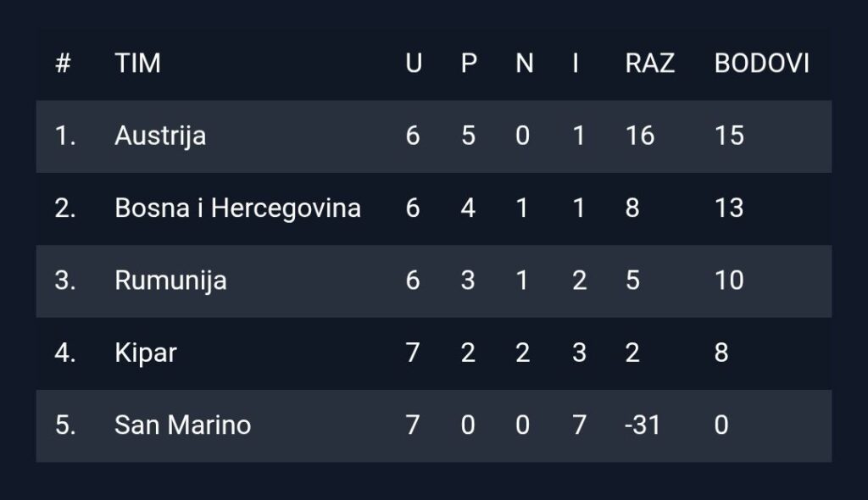
Task: Sort by the BODOVI column header
Action: (x=761, y=64)
